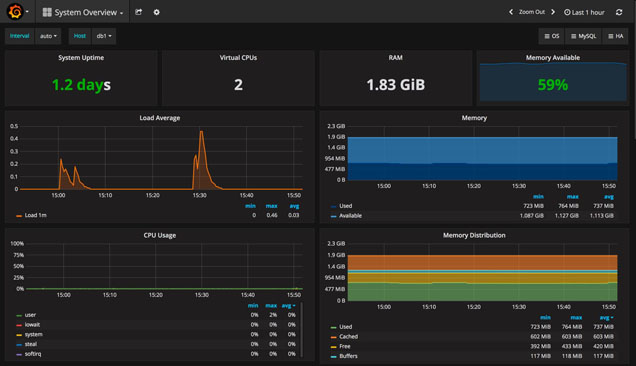Toggle Free series in Memory Distribution legend
This screenshot has width=636, height=366.
[345, 347]
